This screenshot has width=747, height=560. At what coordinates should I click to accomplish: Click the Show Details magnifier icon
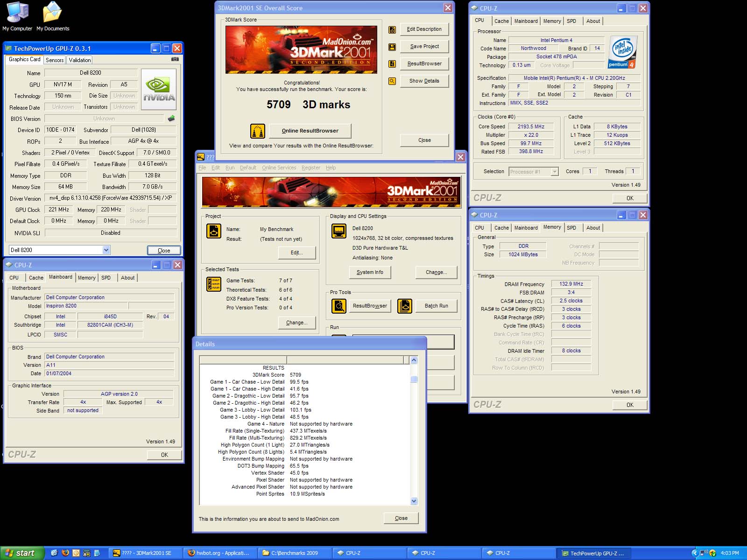(392, 81)
